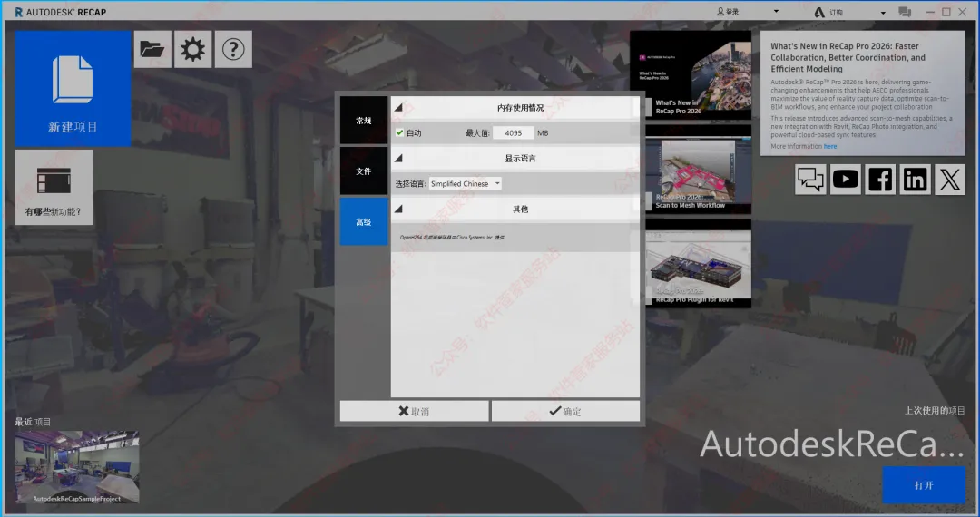Expand the 订购 dropdown arrow
980x517 pixels.
tap(883, 13)
